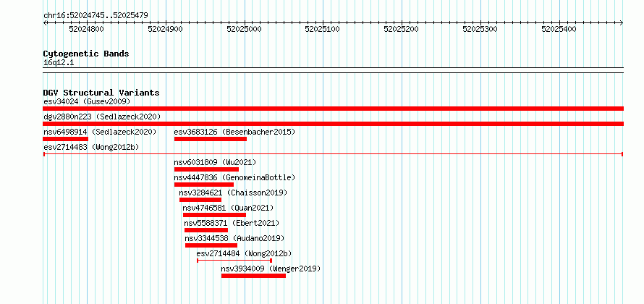Select the red bar under nsv6031809
644x304 pixels.
pyautogui.click(x=206, y=169)
